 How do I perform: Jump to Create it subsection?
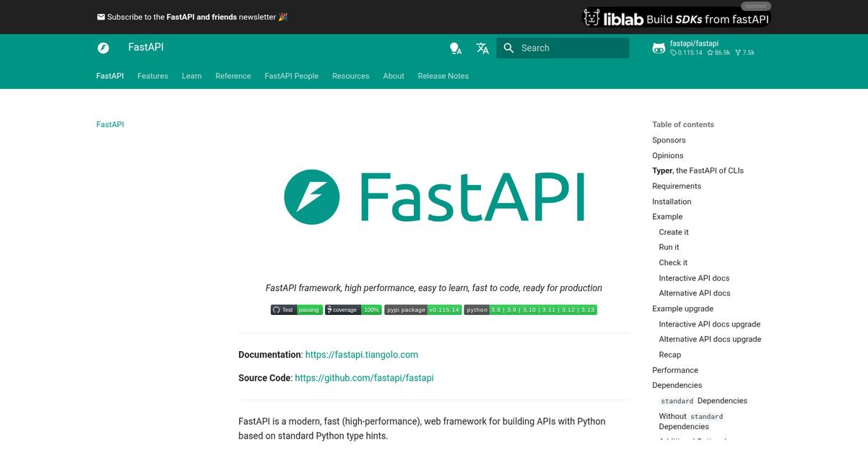tap(674, 232)
